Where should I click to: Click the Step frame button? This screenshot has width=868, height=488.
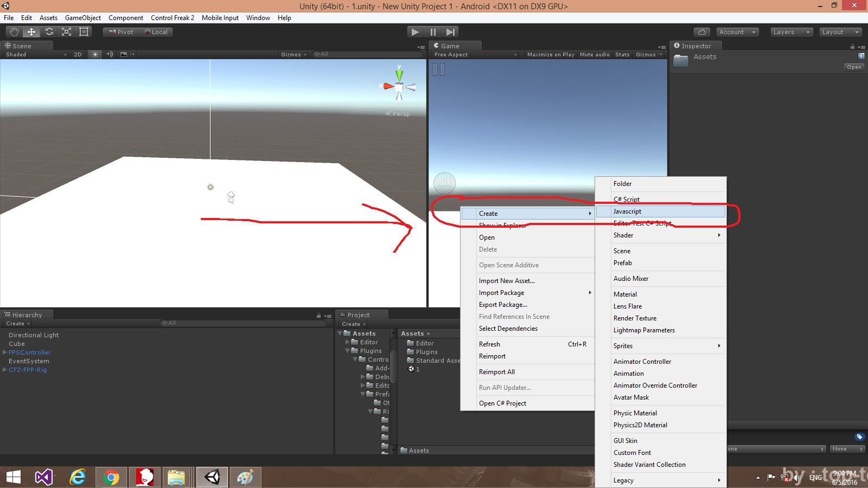[x=450, y=32]
